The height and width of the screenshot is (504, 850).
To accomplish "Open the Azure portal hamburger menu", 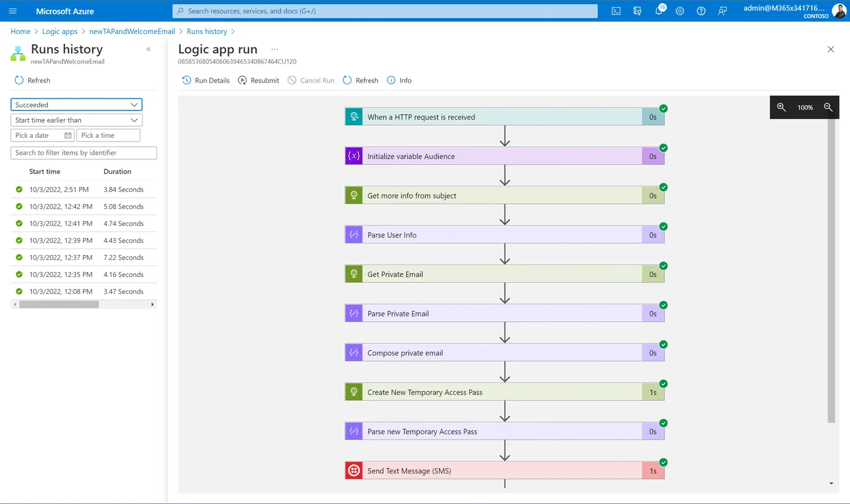I will point(13,11).
